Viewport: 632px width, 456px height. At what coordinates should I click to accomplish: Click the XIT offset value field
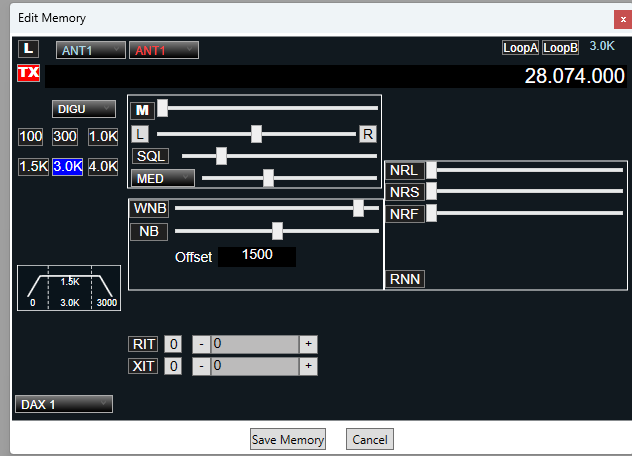pos(255,366)
